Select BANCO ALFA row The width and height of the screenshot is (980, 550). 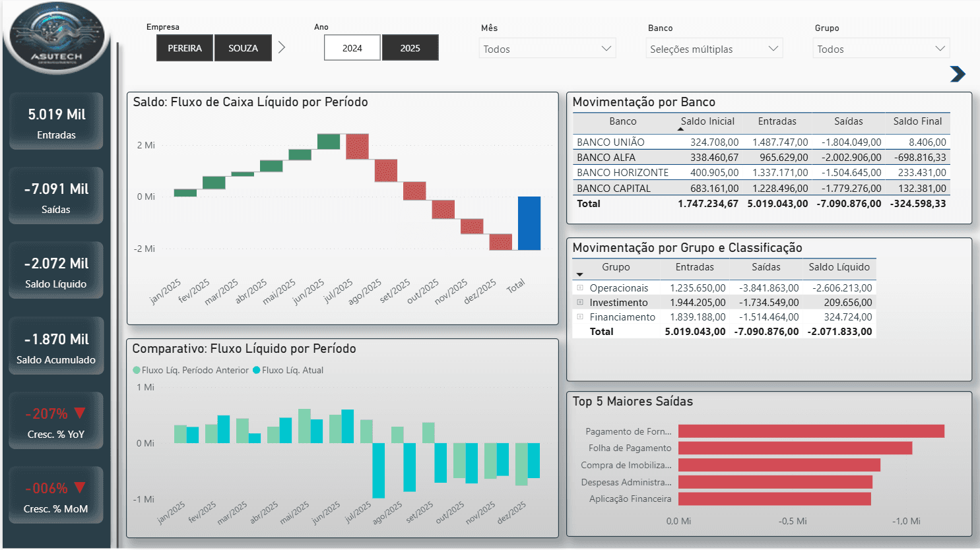tap(762, 157)
